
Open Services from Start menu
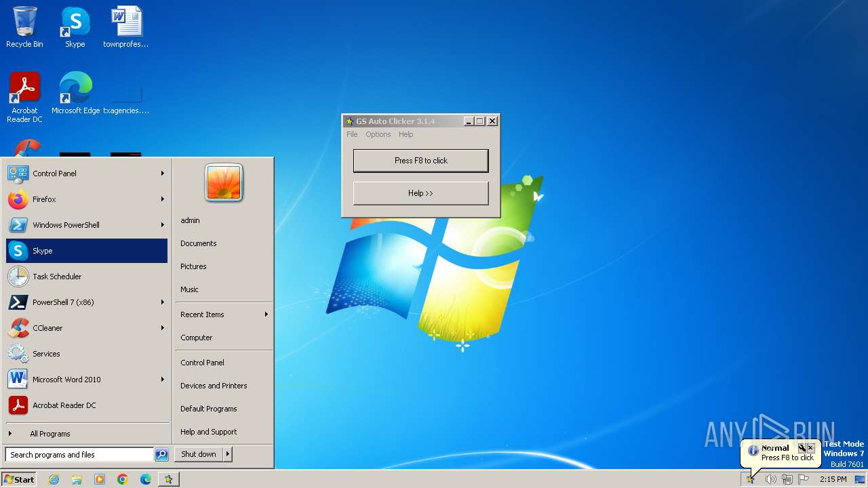(87, 354)
